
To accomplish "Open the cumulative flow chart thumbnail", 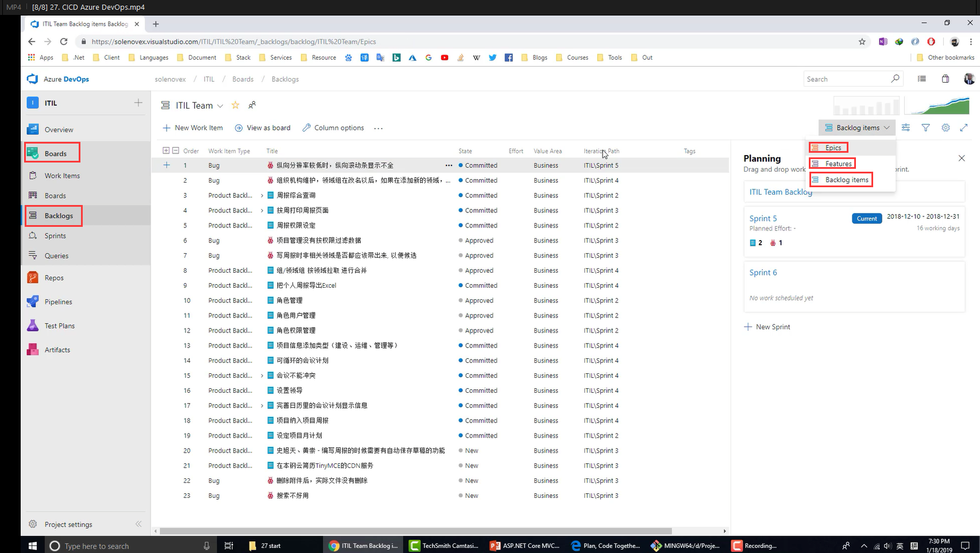I will pos(937,105).
